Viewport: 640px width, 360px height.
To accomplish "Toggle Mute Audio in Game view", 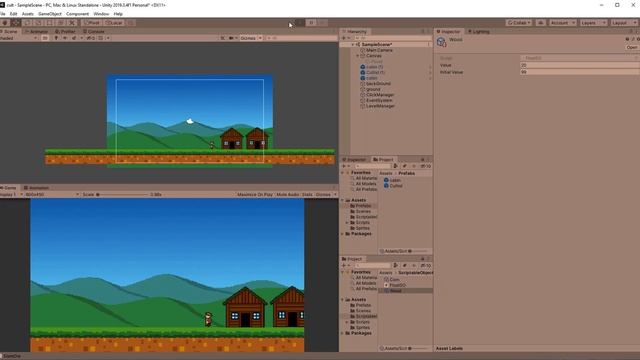I will coord(288,195).
